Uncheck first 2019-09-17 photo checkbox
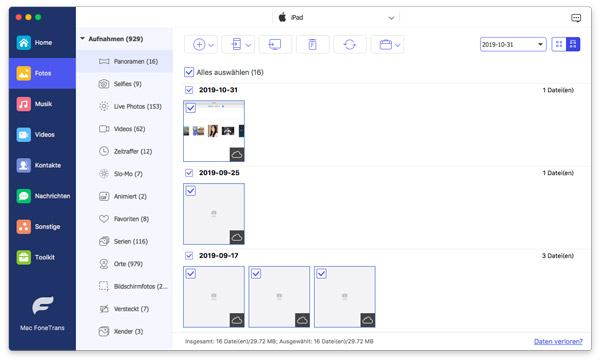The width and height of the screenshot is (600, 361). 191,274
